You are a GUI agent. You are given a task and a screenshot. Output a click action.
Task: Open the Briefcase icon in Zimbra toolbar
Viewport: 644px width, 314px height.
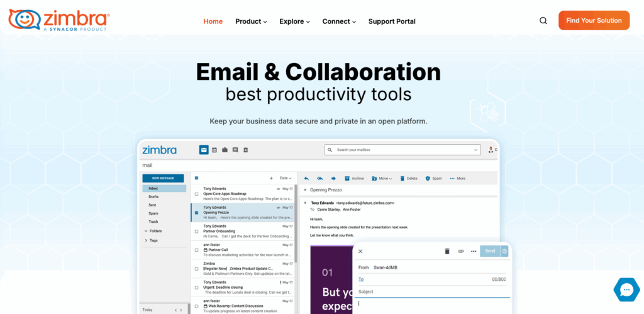[x=225, y=150]
